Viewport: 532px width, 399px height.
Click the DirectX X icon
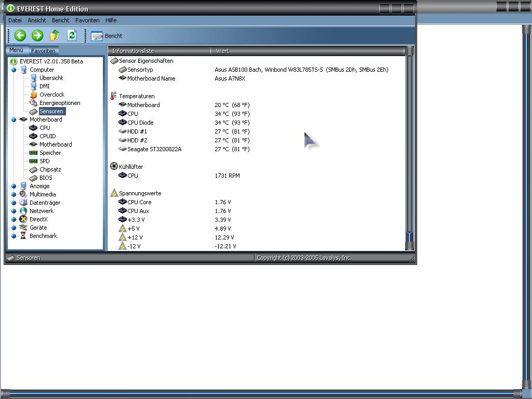tap(23, 219)
